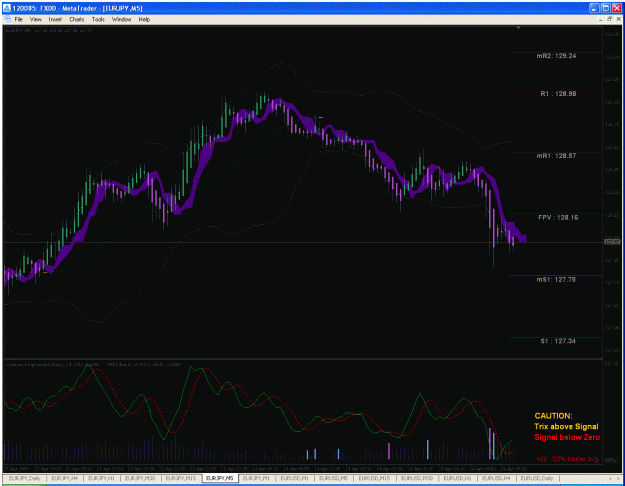Open the Tools menu

[98, 19]
